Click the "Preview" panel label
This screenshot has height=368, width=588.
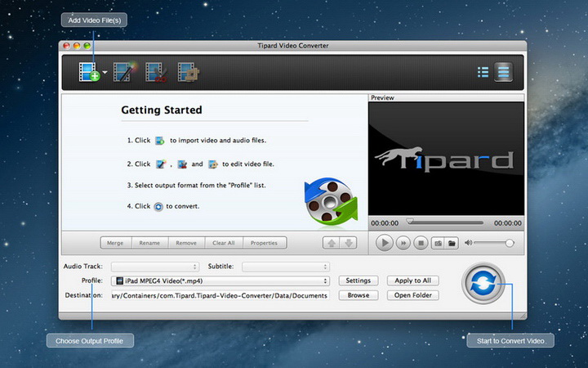pyautogui.click(x=382, y=97)
